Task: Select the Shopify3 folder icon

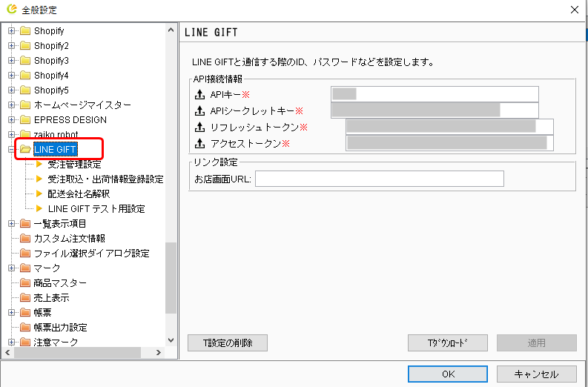Action: (25, 60)
